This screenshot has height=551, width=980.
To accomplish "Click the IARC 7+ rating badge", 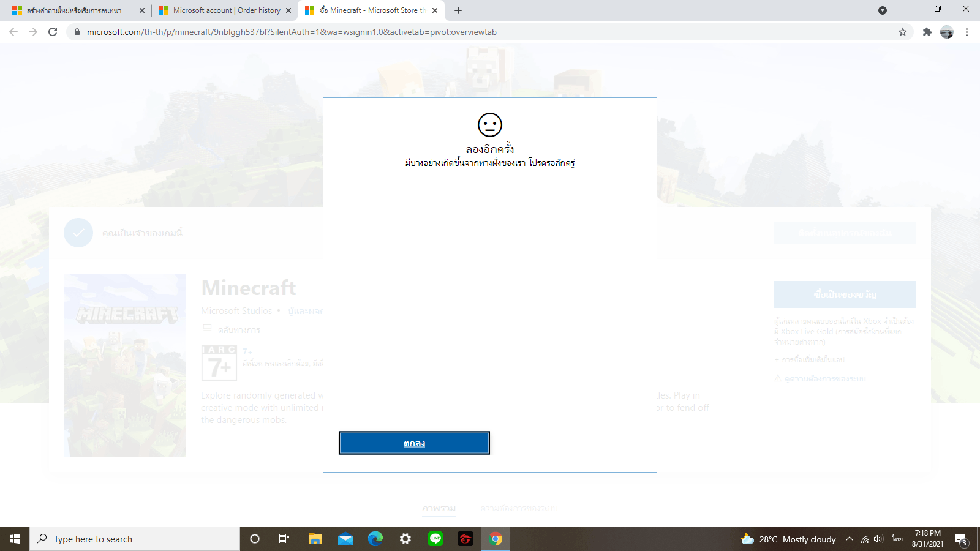I will pyautogui.click(x=219, y=362).
